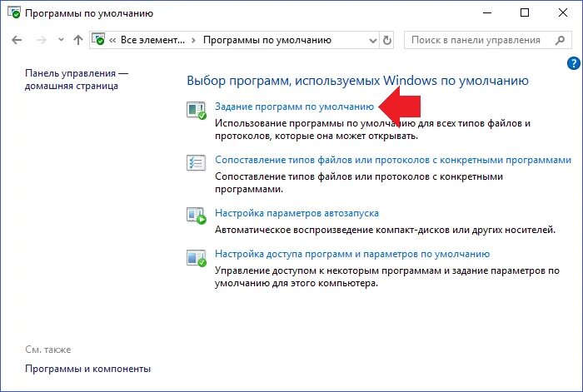This screenshot has height=392, width=583.
Task: Click the address bar control panel icon
Action: [98, 39]
